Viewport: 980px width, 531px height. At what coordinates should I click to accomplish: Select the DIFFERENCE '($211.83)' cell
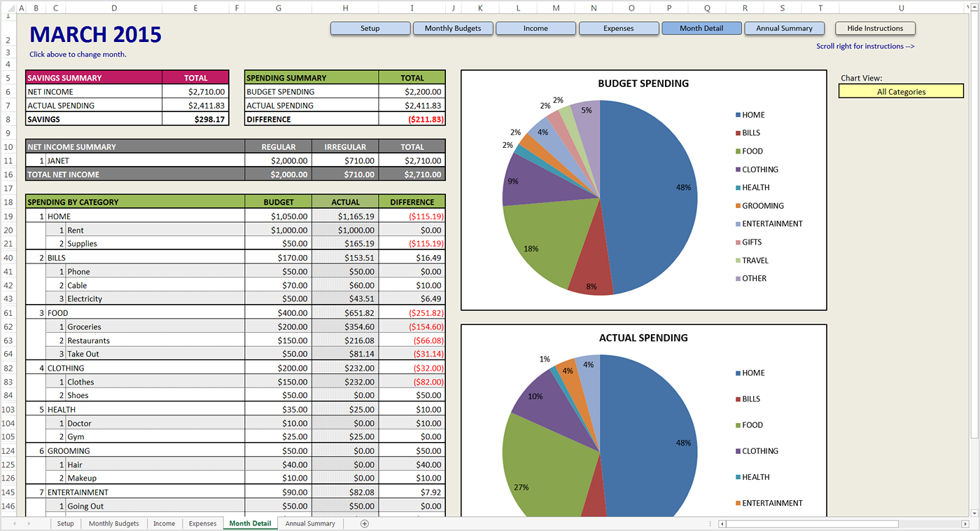point(412,120)
